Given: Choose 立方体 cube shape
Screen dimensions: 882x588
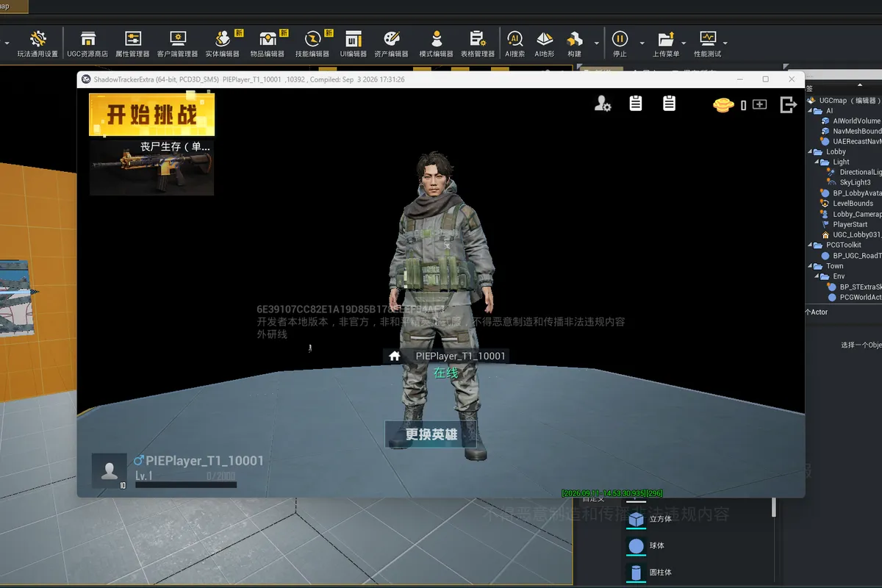Looking at the screenshot, I should 649,520.
